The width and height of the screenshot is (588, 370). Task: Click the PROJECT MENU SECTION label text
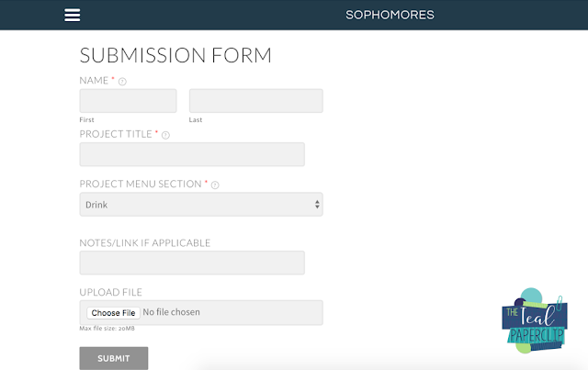pyautogui.click(x=141, y=185)
